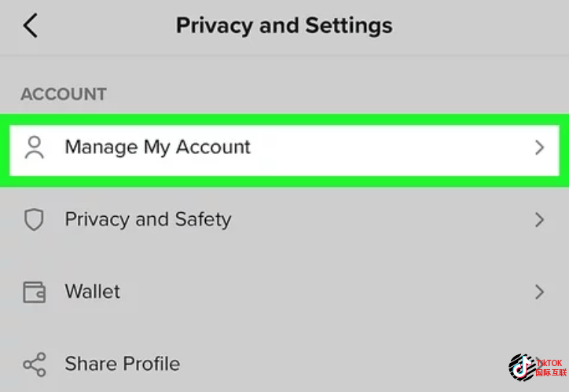The width and height of the screenshot is (569, 392).
Task: Open the Manage My Account label
Action: point(157,147)
